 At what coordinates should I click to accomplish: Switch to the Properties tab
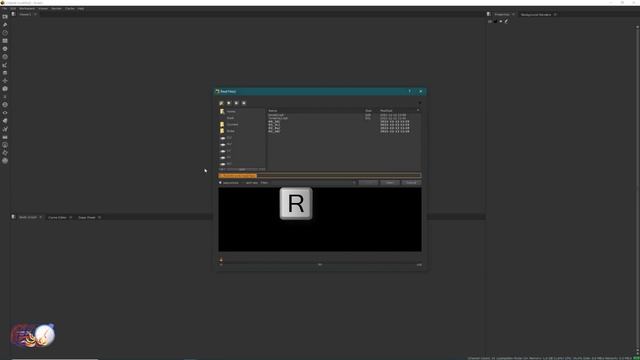pyautogui.click(x=502, y=14)
